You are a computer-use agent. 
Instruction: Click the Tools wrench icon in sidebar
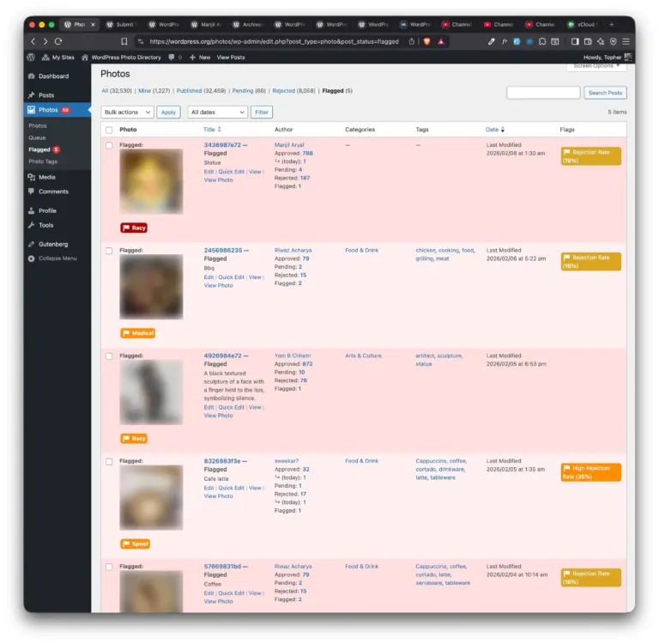point(32,225)
